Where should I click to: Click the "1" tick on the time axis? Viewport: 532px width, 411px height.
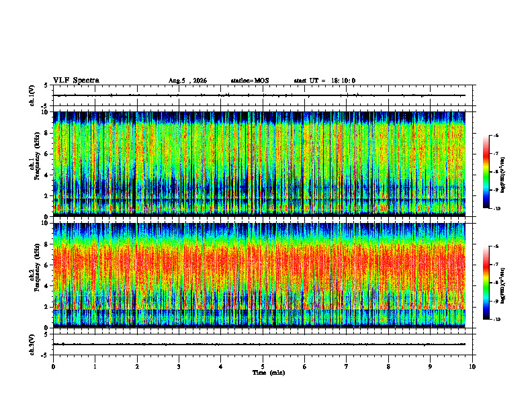pos(95,367)
